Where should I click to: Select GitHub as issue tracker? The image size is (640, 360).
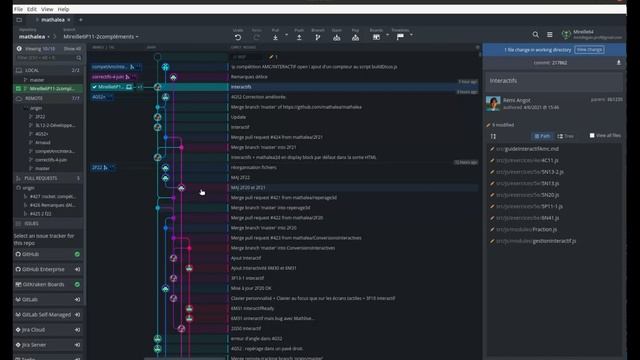48,254
